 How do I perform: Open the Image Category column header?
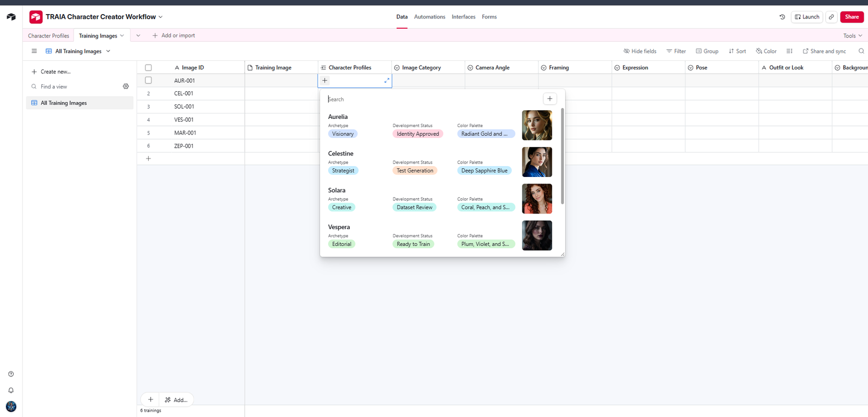(428, 67)
